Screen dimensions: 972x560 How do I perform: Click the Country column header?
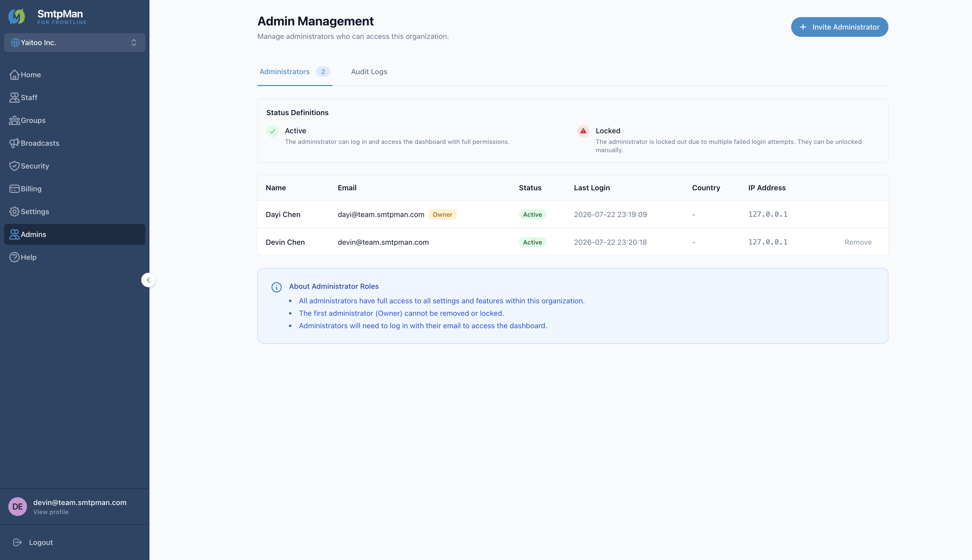(706, 188)
